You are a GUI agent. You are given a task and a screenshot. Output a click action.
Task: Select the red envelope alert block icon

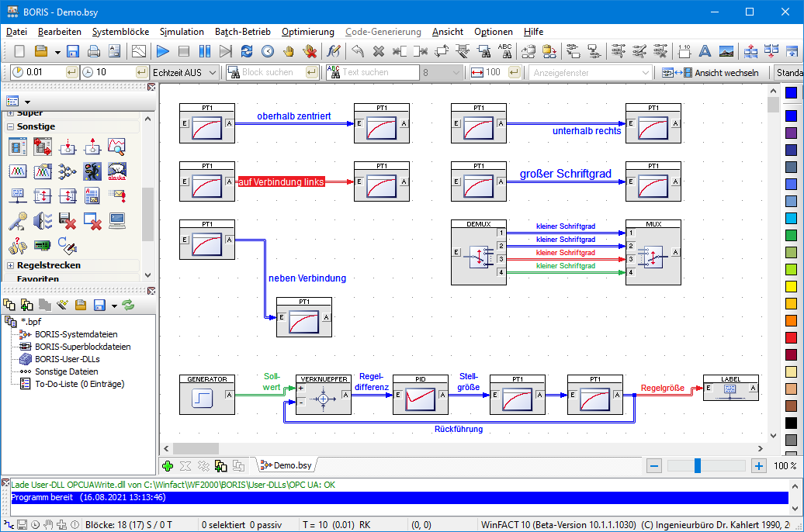click(117, 196)
